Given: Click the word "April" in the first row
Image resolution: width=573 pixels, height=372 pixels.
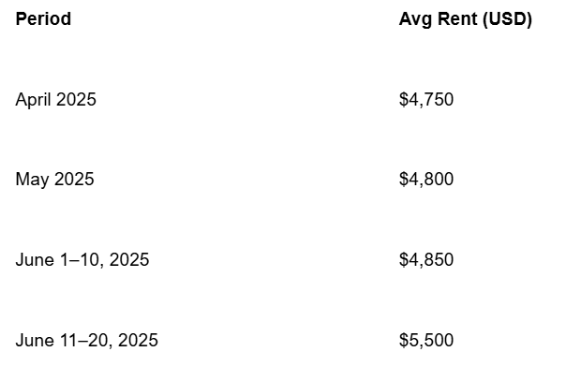Looking at the screenshot, I should click(34, 100).
